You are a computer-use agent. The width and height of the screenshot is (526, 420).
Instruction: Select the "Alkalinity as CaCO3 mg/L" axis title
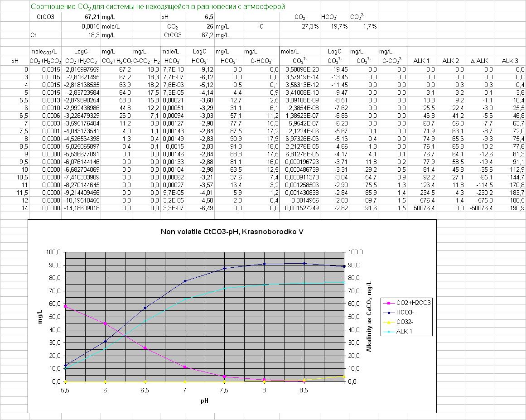click(x=369, y=316)
